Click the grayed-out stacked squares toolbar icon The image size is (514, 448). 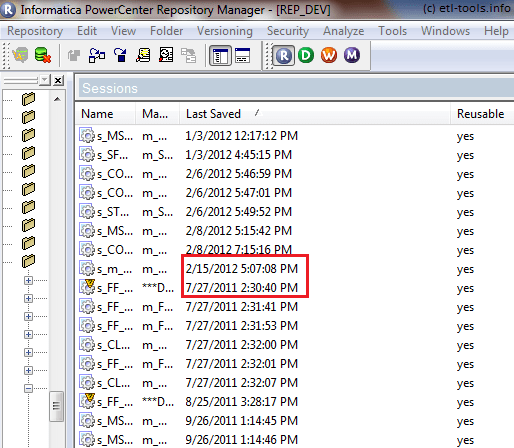click(x=74, y=55)
